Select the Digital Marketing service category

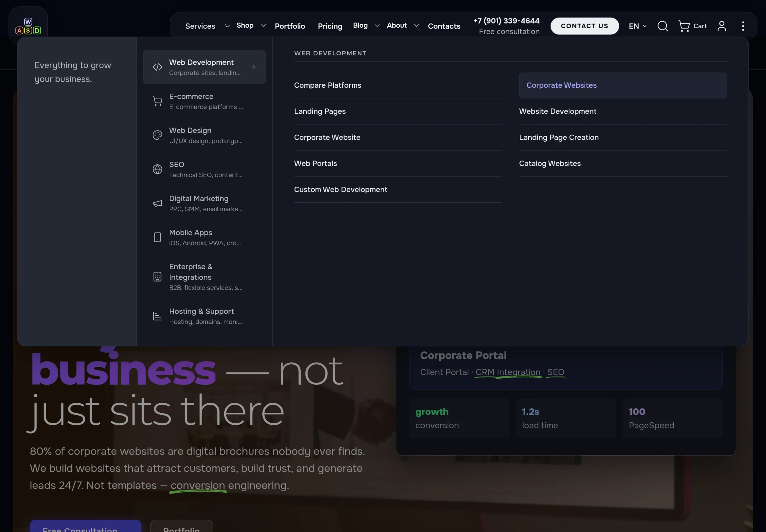pos(204,203)
